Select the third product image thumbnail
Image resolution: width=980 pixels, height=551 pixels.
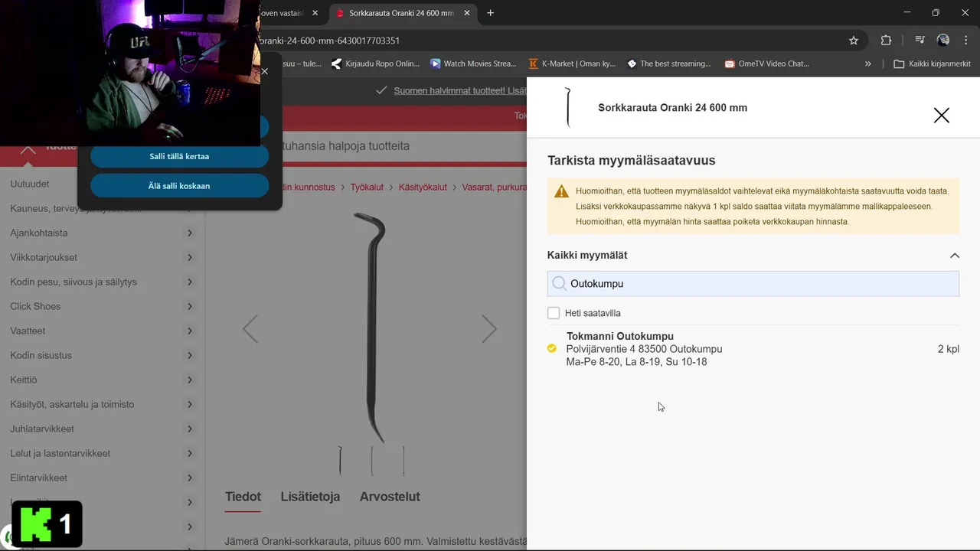pyautogui.click(x=403, y=461)
